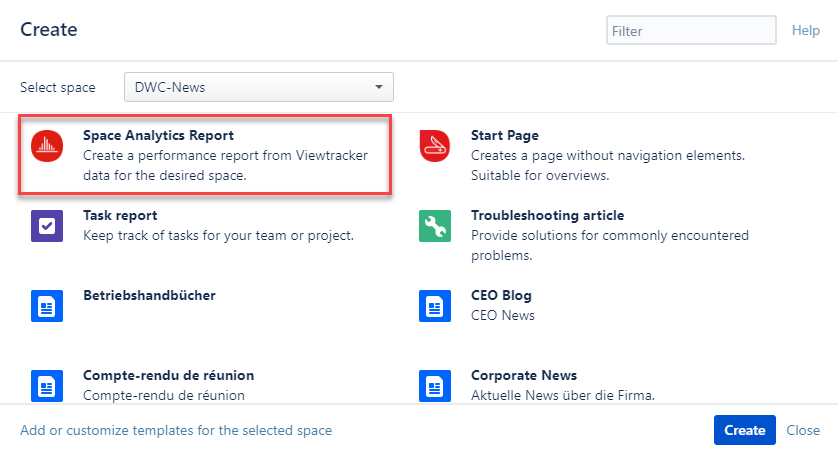Click the CEO Blog document icon

coord(435,306)
